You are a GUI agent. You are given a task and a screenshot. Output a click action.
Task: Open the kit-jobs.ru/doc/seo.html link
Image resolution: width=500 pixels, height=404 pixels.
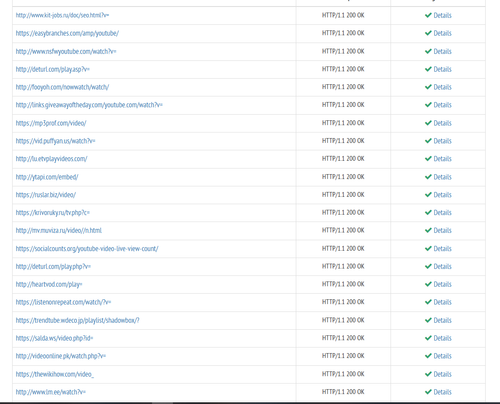coord(62,15)
